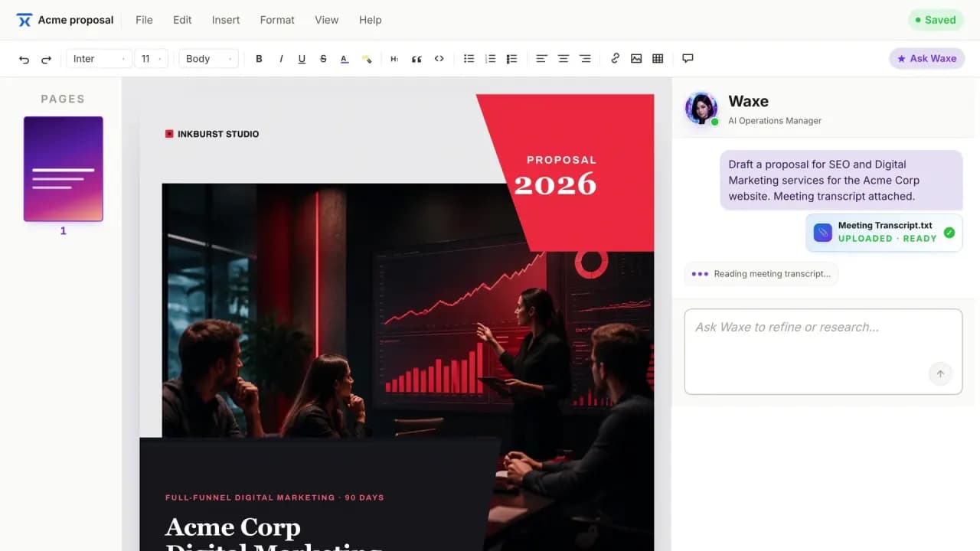
Task: Insert a table from the toolbar
Action: 658,59
